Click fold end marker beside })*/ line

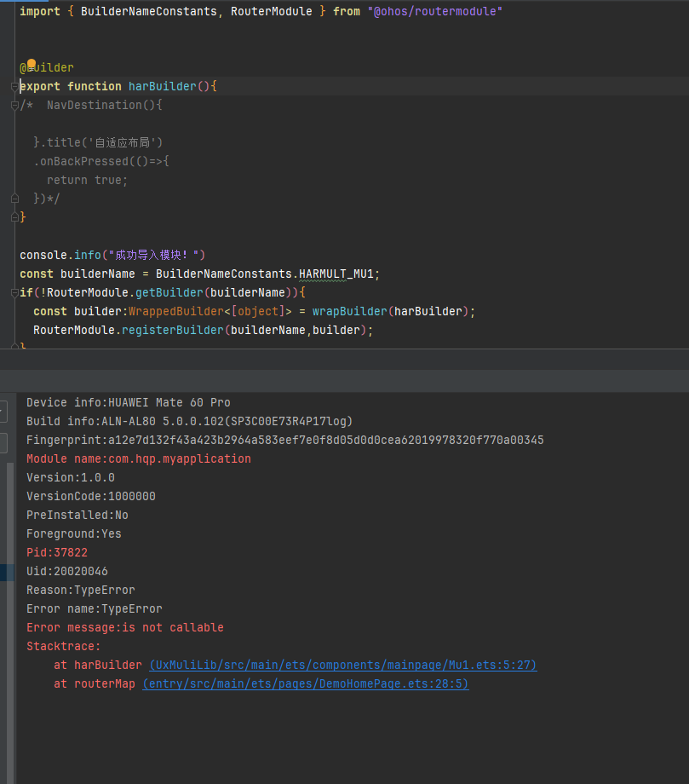pyautogui.click(x=14, y=199)
